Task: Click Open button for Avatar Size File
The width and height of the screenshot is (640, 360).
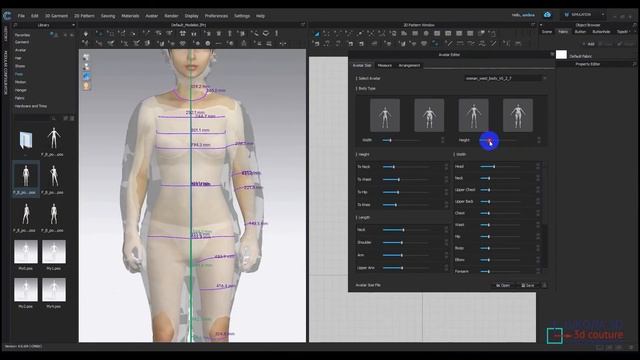Action: click(503, 285)
